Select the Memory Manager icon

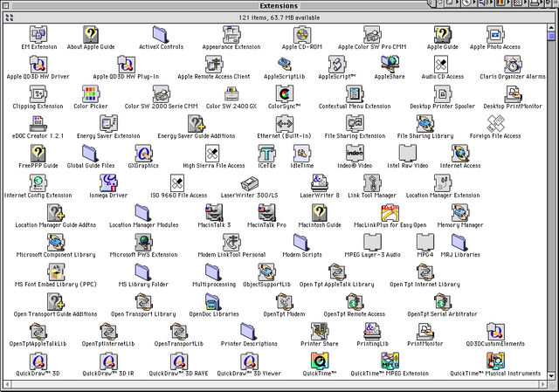coord(460,212)
